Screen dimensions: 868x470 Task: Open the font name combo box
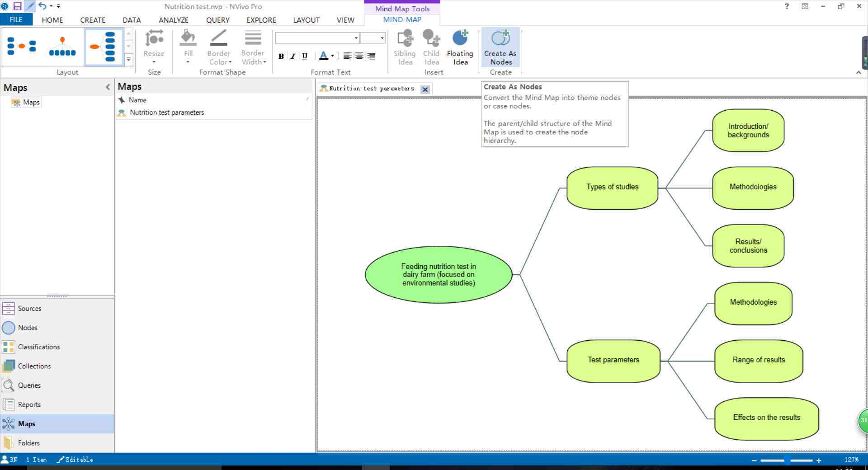[317, 38]
